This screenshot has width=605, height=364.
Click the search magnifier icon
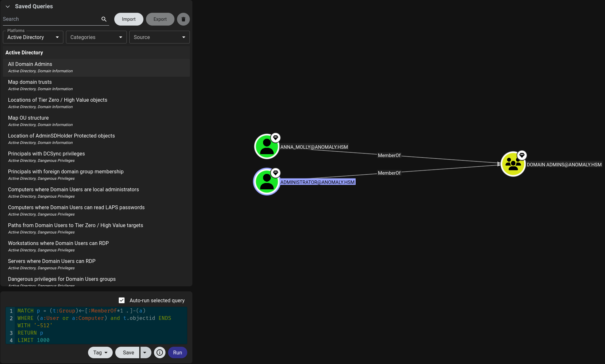tap(104, 19)
